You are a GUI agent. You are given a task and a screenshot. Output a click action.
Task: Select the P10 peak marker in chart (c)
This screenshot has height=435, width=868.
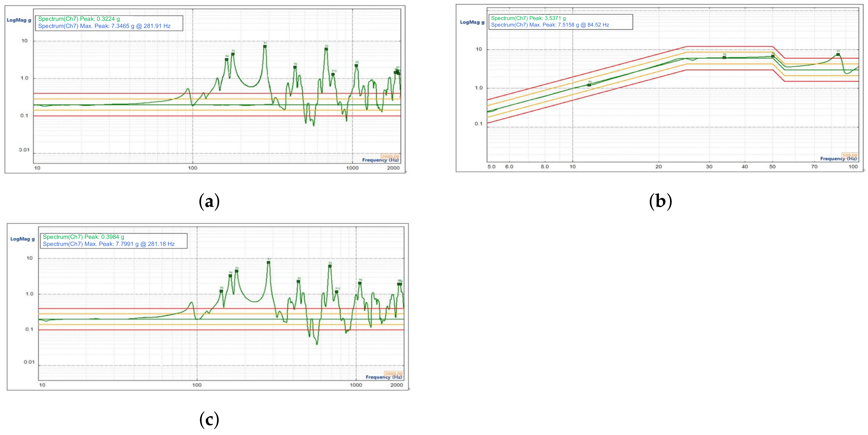click(337, 292)
